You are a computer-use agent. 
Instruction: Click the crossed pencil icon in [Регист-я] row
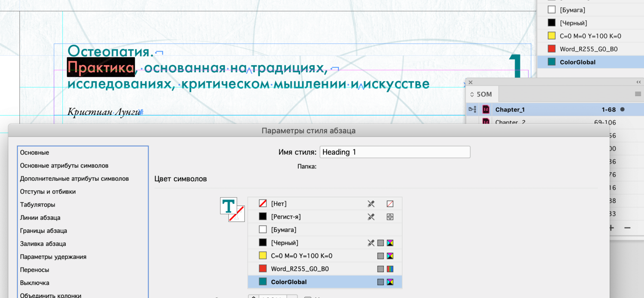click(371, 217)
